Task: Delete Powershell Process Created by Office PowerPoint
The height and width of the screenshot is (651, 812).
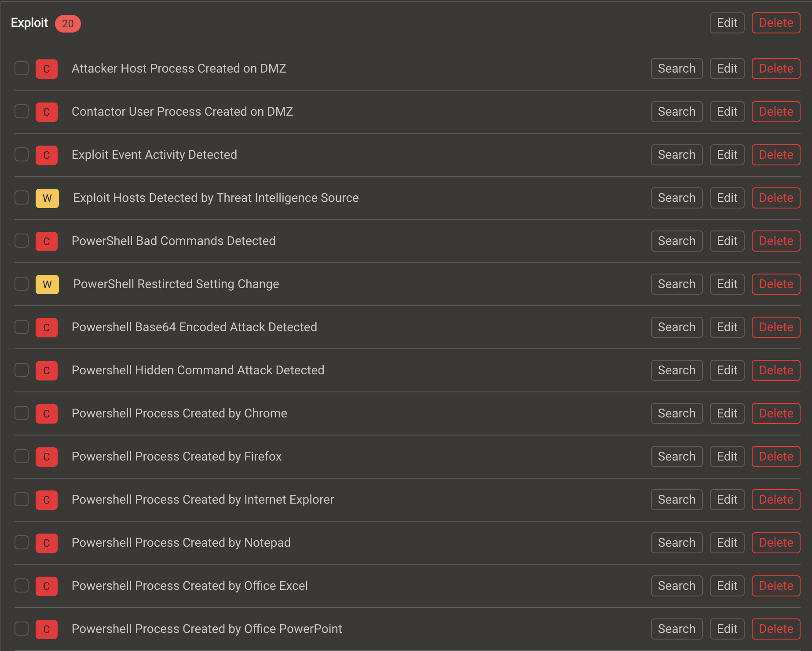Action: (x=776, y=629)
